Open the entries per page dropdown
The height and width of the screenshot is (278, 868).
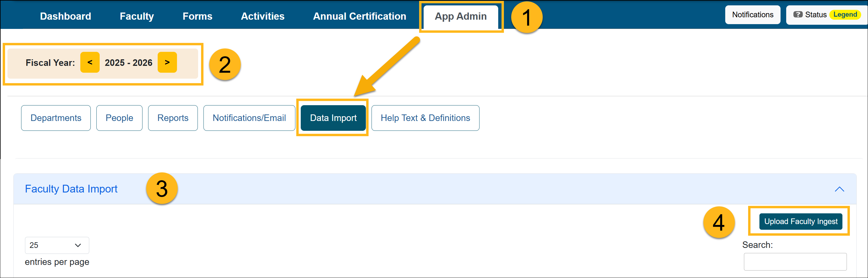pos(56,245)
